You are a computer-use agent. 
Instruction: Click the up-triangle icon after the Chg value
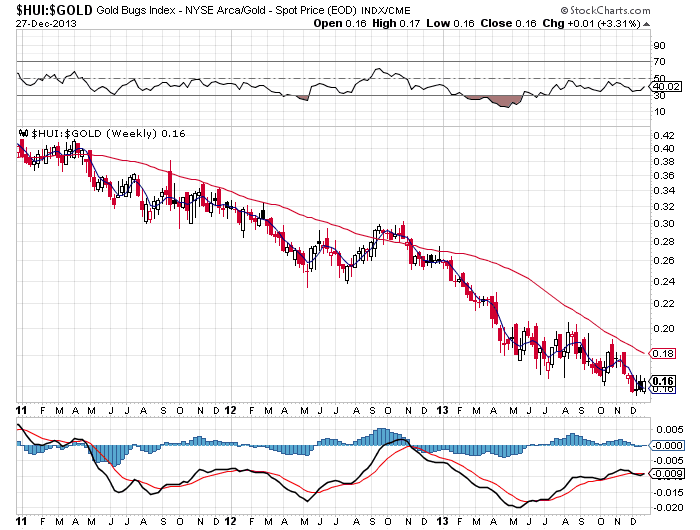(x=646, y=24)
